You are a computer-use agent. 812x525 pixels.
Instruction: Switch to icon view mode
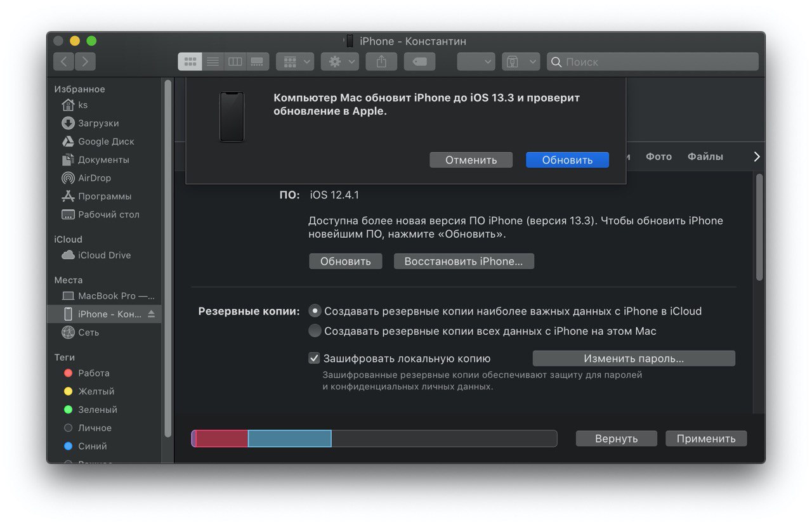(x=190, y=62)
